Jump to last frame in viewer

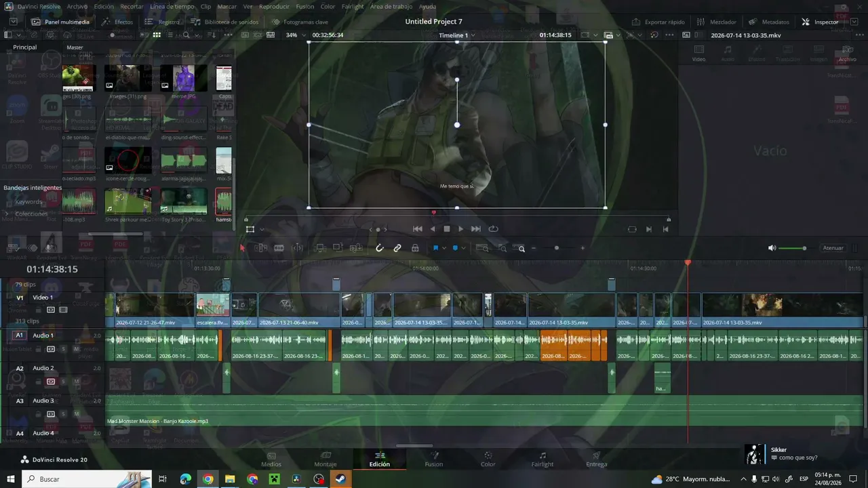(476, 229)
